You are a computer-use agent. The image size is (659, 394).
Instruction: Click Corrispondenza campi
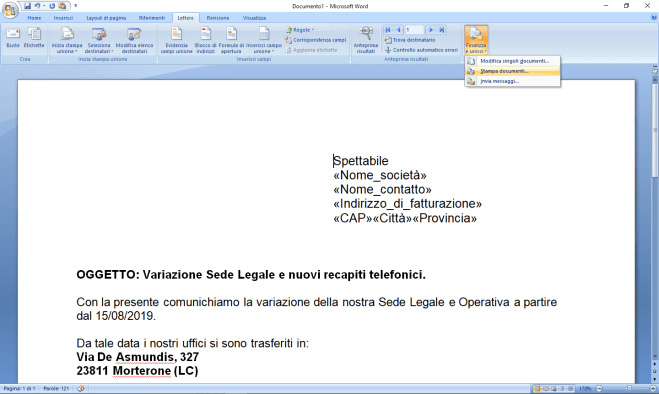coord(316,40)
